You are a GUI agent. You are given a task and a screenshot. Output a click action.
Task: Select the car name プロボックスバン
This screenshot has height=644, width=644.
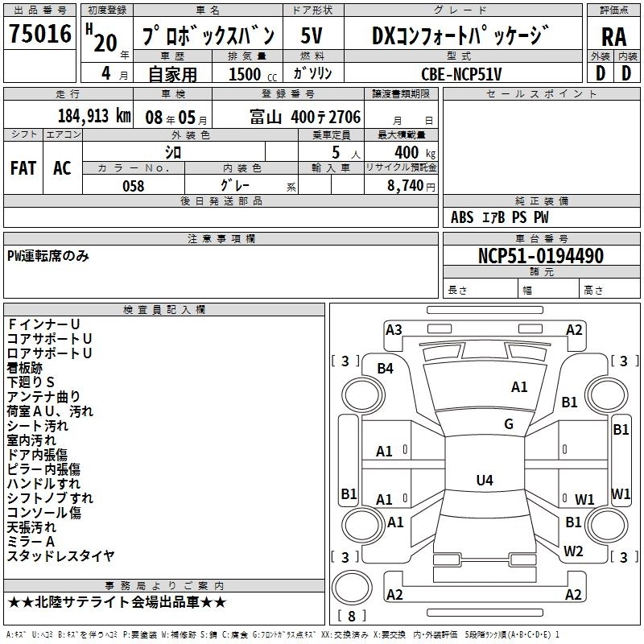click(x=208, y=35)
